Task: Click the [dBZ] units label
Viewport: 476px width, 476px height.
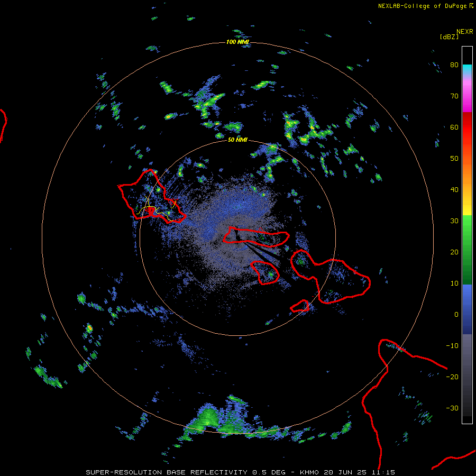Action: [449, 36]
